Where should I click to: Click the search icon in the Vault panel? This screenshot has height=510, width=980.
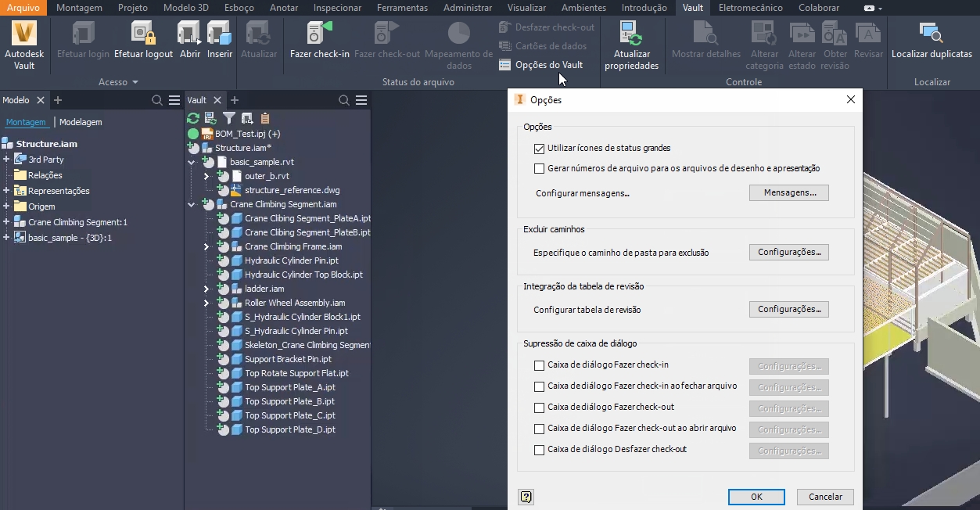tap(344, 100)
